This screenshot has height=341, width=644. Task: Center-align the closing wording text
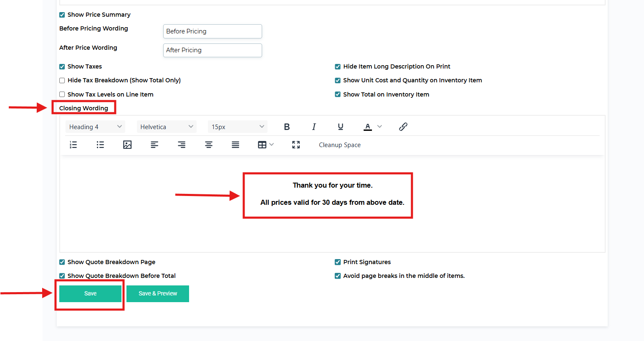(209, 145)
